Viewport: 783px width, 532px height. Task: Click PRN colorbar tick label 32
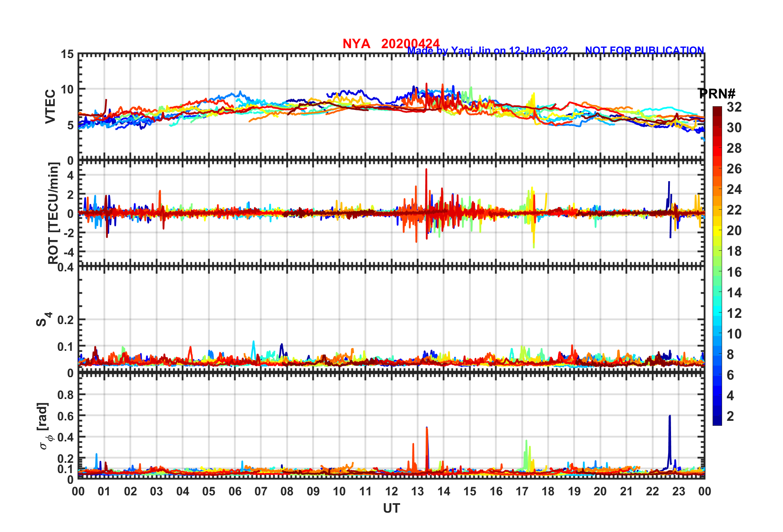point(734,107)
